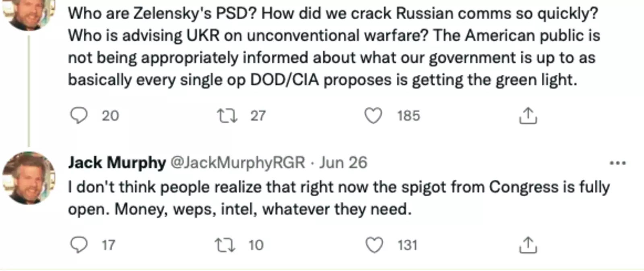Share the spigot from Congress tweet

528,245
